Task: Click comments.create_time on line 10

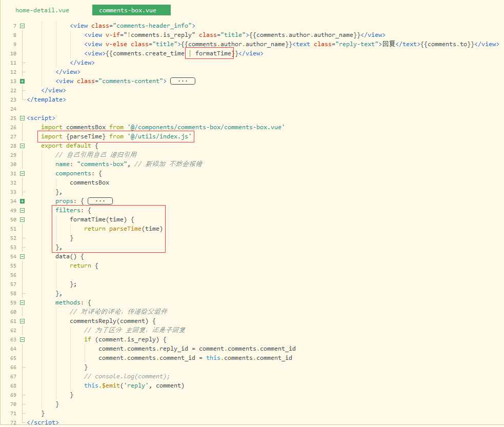Action: click(x=149, y=53)
